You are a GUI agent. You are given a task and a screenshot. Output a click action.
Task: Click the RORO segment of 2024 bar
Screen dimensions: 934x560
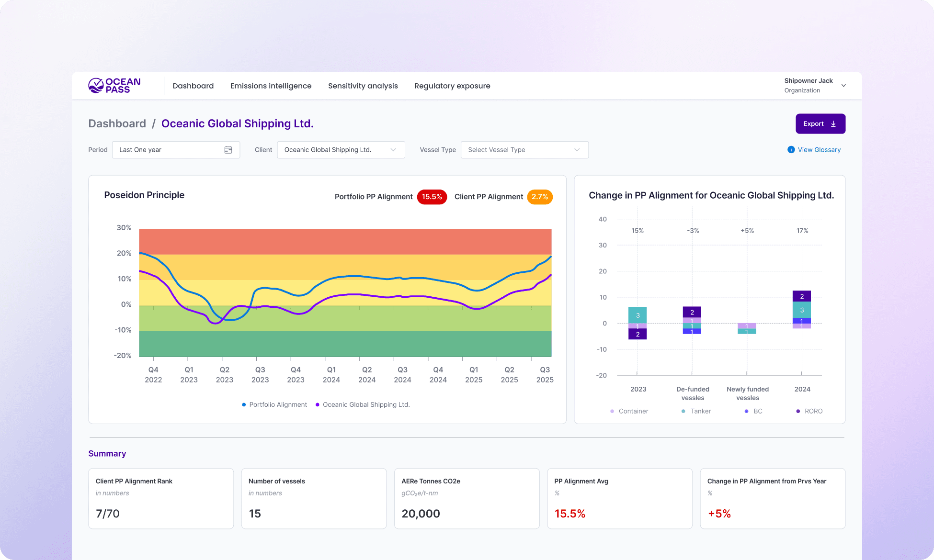[x=801, y=296]
